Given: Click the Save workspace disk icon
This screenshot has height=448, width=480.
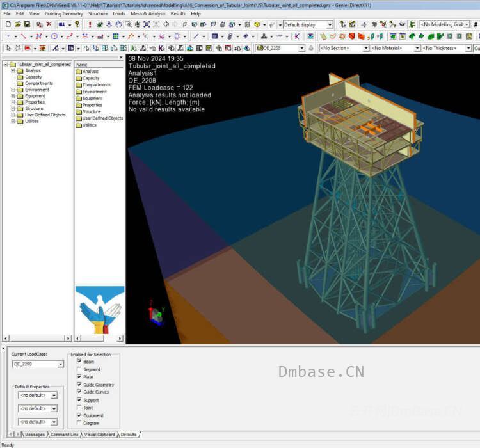Looking at the screenshot, I should tap(27, 24).
